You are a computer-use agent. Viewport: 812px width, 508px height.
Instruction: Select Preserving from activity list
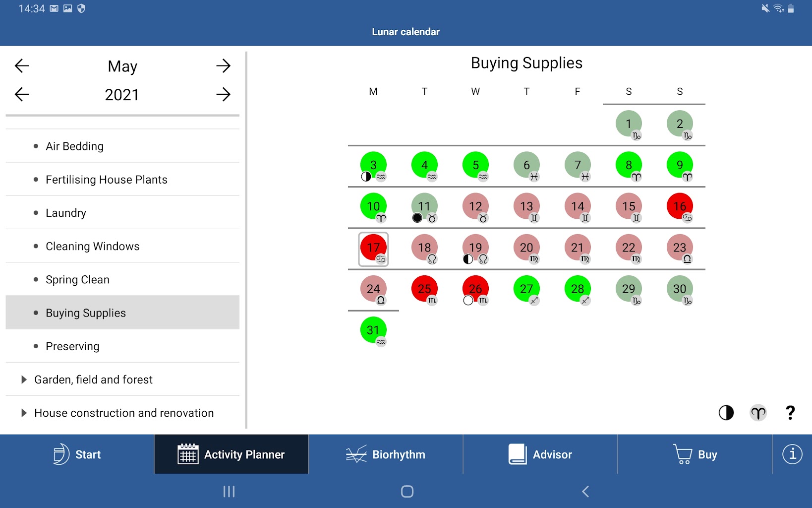72,346
